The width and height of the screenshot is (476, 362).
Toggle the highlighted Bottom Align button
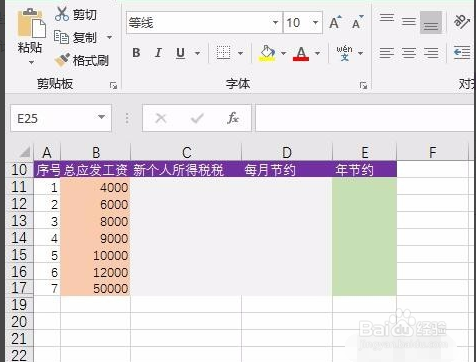coord(431,22)
